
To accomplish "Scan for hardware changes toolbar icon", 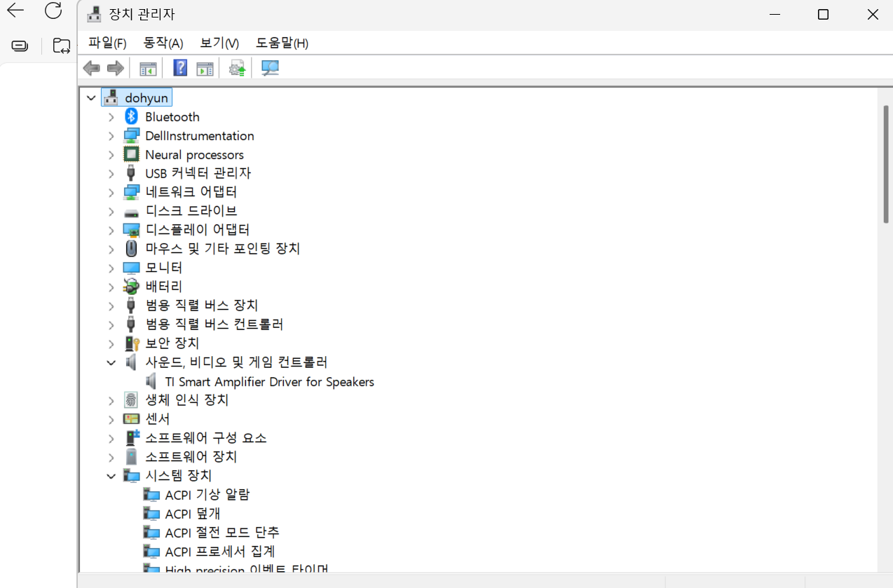I will point(270,68).
